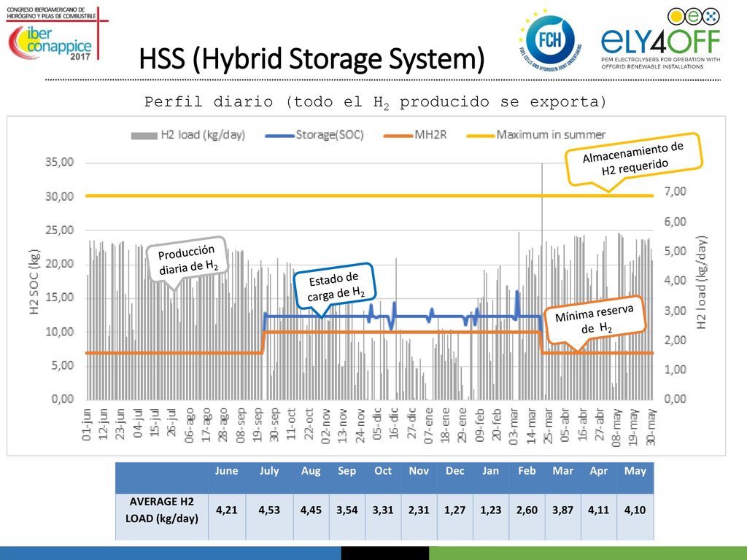Select the slide title HSS (Hybrid Storage System)
The width and height of the screenshot is (747, 560).
coord(312,58)
